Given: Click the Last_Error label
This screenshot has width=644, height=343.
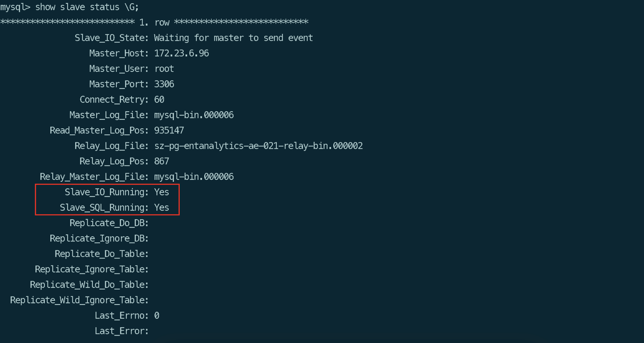Looking at the screenshot, I should coord(122,331).
